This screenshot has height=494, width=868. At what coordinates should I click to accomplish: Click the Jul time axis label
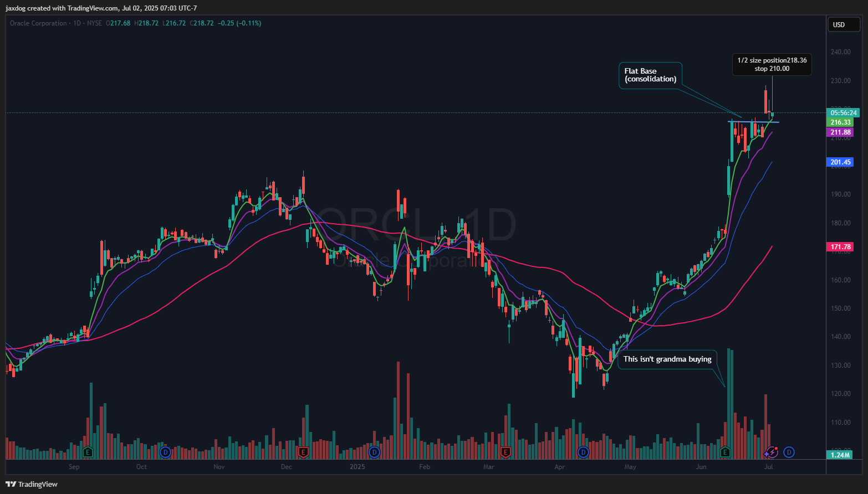[769, 467]
